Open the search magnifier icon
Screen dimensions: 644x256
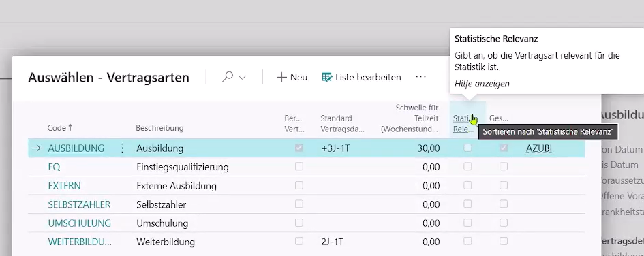pos(228,77)
